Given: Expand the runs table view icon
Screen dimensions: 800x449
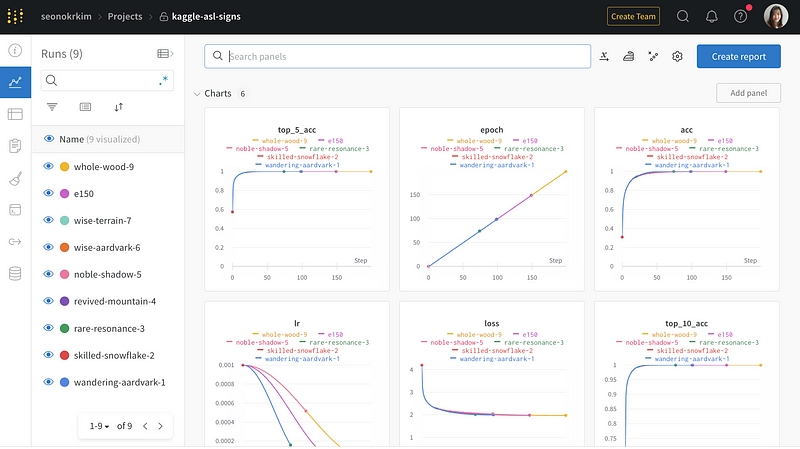Looking at the screenshot, I should (165, 54).
